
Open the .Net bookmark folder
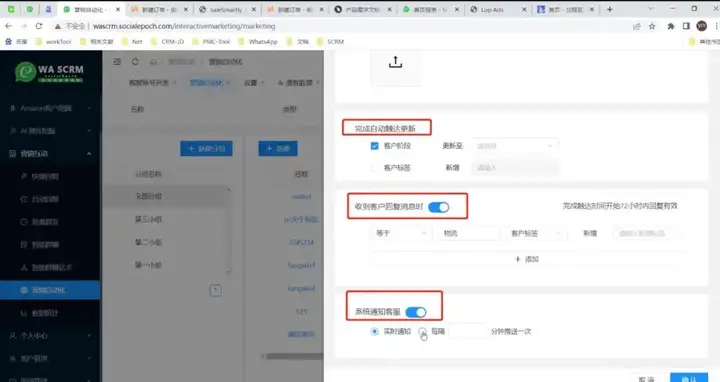(132, 41)
